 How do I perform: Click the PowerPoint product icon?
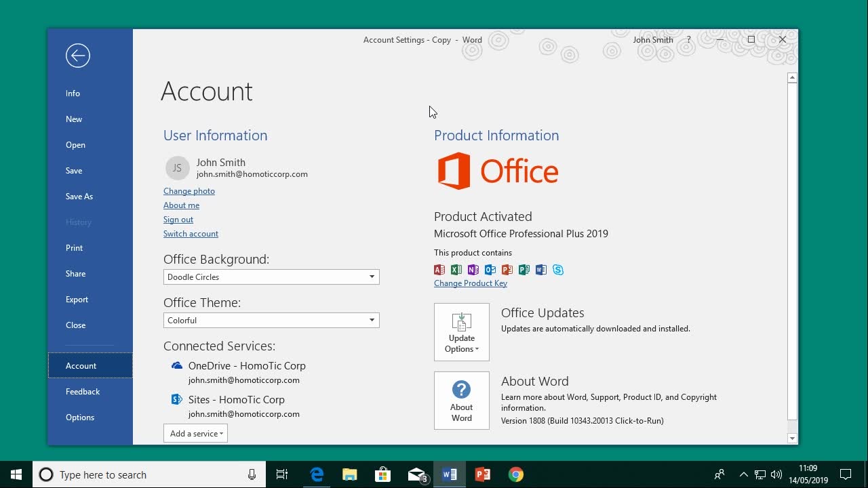pos(507,270)
